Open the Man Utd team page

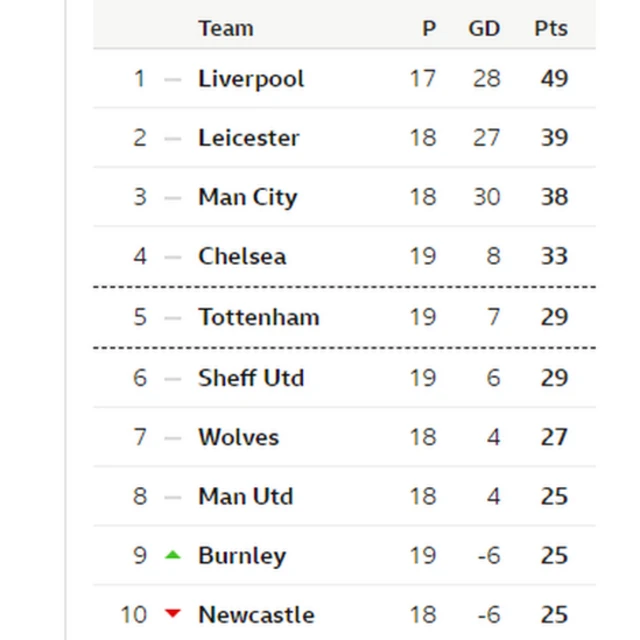(245, 496)
